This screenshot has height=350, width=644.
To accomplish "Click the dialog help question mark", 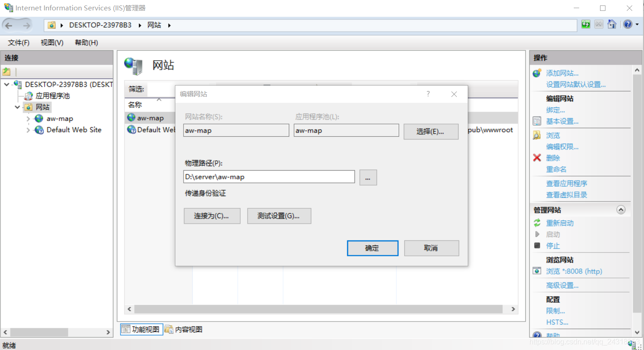I will [428, 94].
